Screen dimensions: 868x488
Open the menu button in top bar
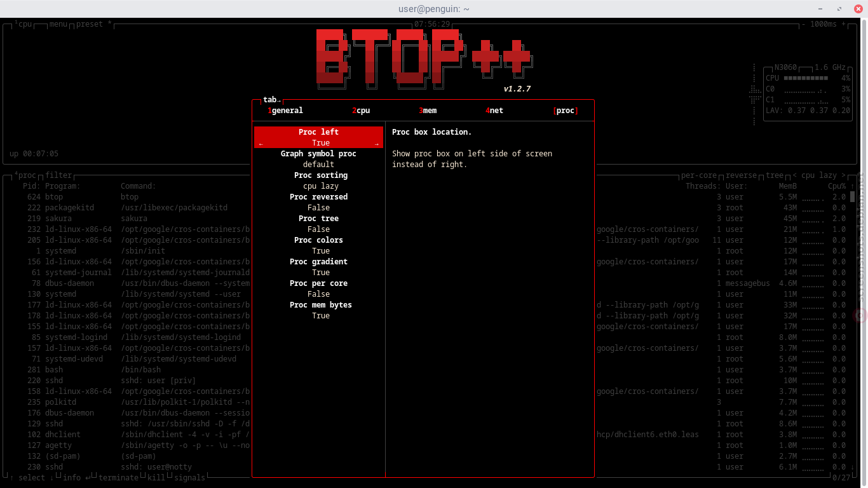tap(58, 24)
